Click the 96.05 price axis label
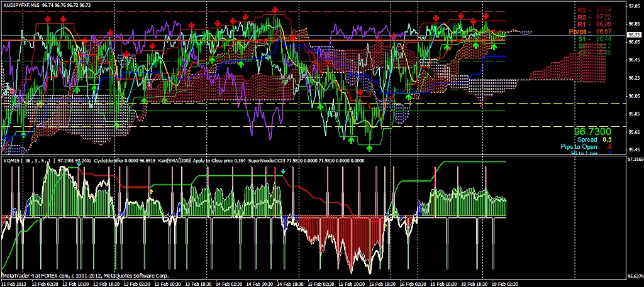 pyautogui.click(x=635, y=95)
